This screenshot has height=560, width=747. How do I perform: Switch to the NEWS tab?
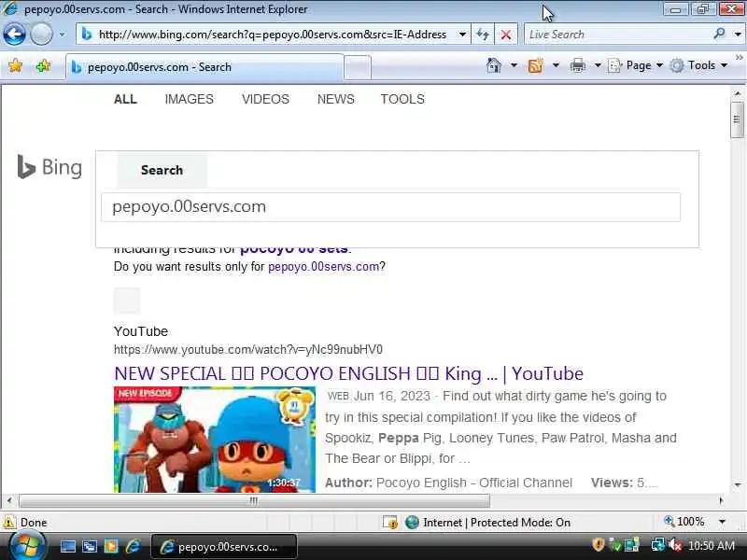click(336, 99)
